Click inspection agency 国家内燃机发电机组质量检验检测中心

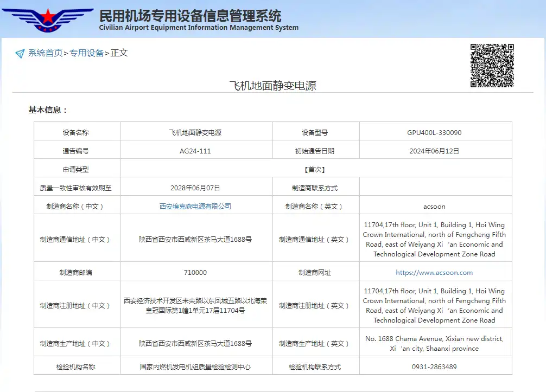pyautogui.click(x=195, y=367)
